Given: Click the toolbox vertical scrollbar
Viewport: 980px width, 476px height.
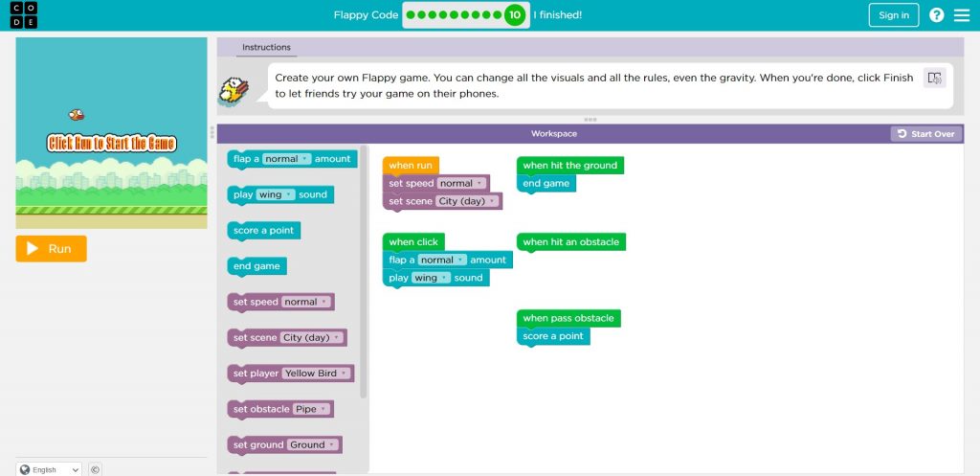Looking at the screenshot, I should coord(364,273).
